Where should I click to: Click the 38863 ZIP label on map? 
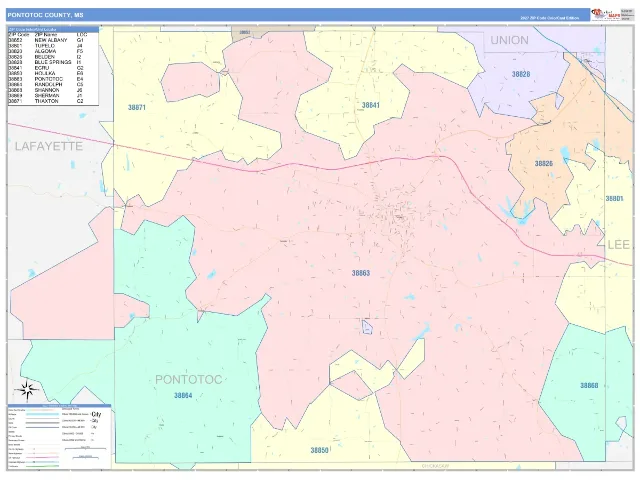[x=361, y=273]
